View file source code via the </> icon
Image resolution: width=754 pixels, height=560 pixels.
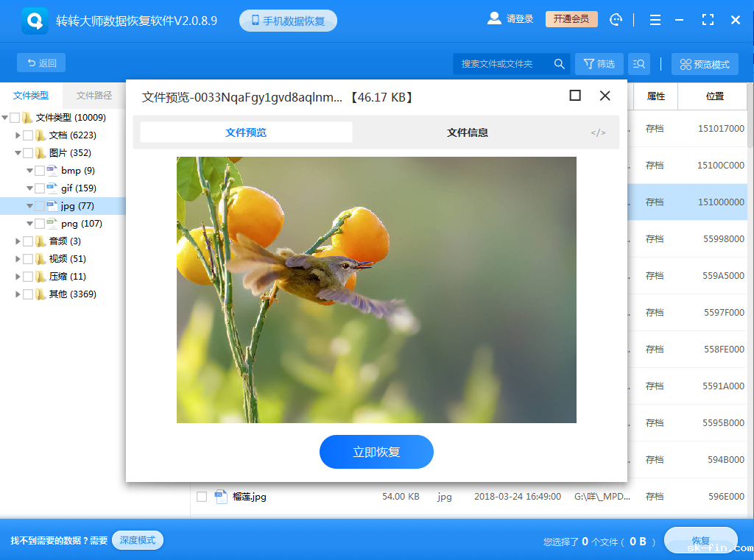pos(598,132)
